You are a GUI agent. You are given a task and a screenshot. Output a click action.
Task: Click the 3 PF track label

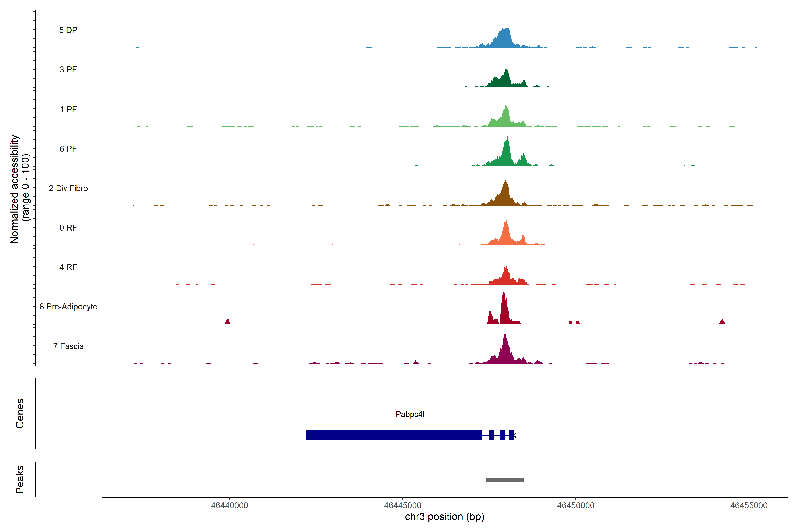tap(68, 70)
